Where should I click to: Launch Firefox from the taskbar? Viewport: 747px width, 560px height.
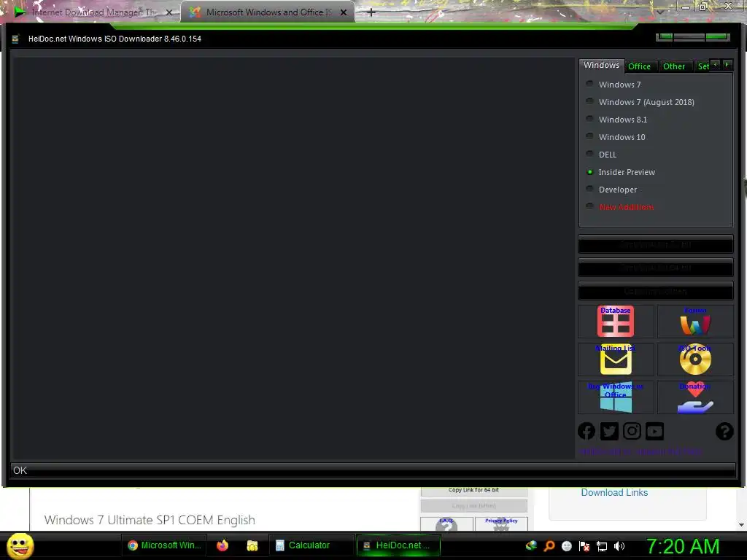(x=222, y=545)
